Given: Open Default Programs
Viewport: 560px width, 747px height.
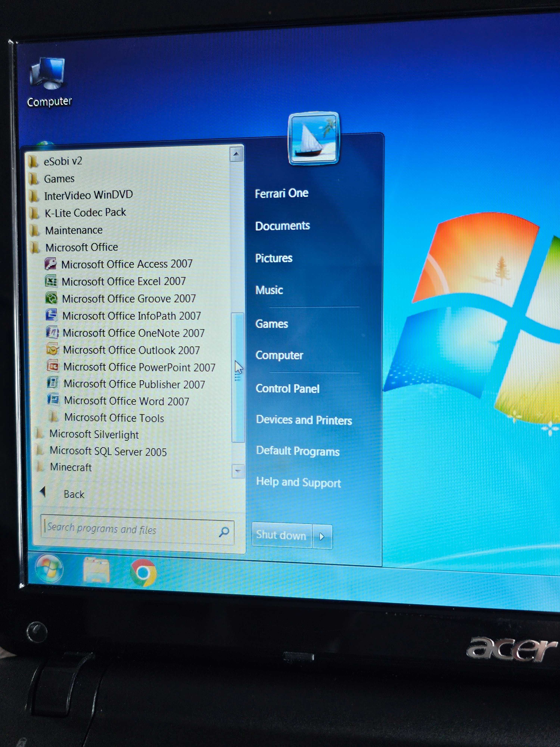Looking at the screenshot, I should tap(298, 451).
